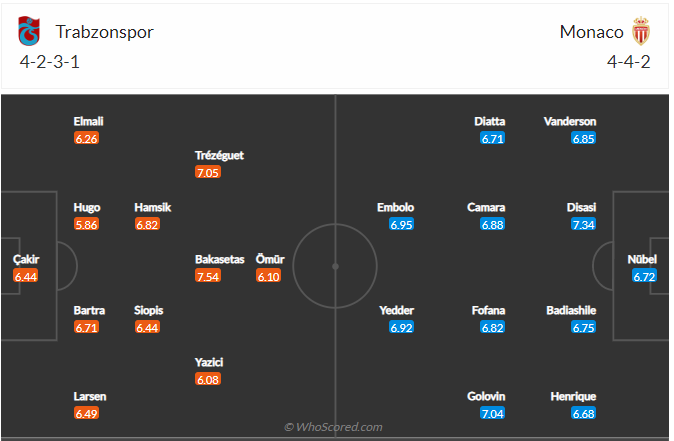This screenshot has height=441, width=674.
Task: Click player name Embolo
Action: (x=395, y=207)
